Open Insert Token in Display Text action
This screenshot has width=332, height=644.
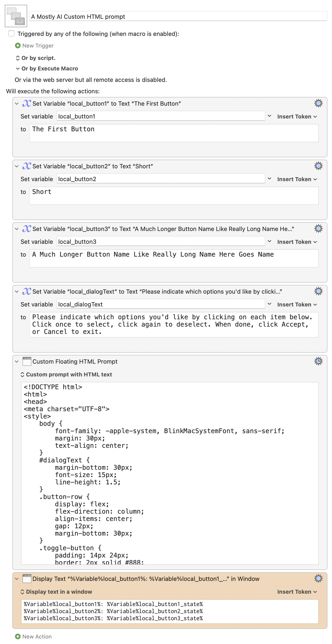tap(297, 591)
